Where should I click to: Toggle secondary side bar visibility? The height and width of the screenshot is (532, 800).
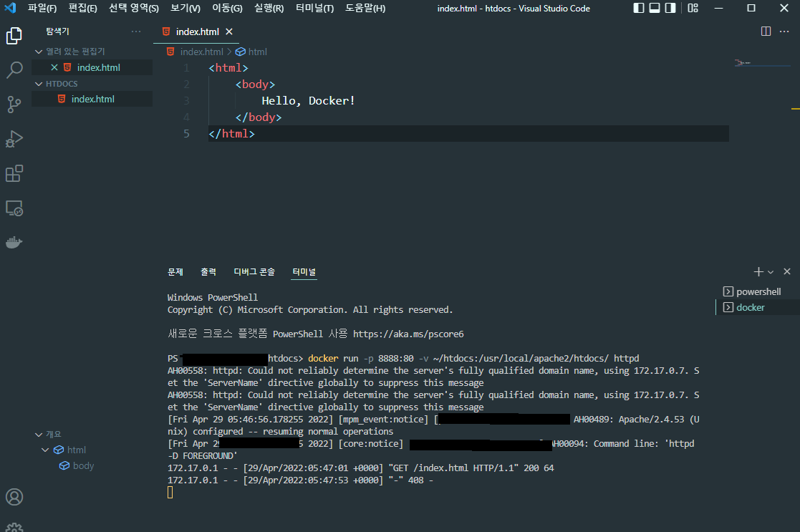point(670,8)
